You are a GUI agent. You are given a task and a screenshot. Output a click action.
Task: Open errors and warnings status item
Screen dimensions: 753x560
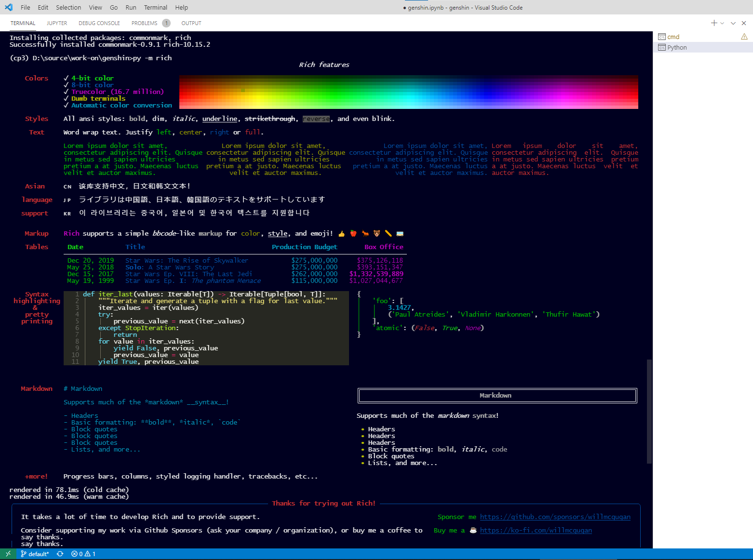click(x=83, y=554)
